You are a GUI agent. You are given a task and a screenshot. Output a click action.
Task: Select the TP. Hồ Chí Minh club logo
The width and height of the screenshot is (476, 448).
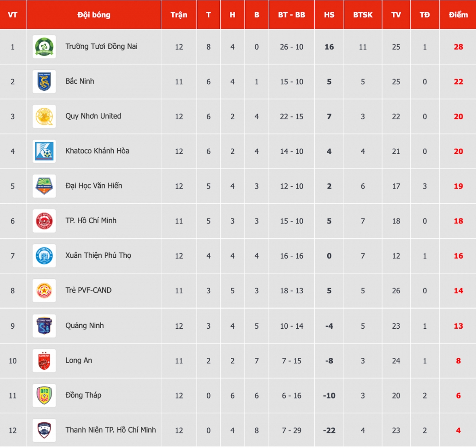[x=44, y=221]
